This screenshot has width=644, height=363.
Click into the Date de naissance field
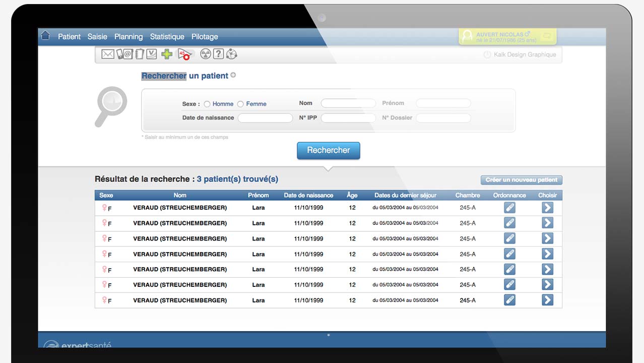(265, 118)
